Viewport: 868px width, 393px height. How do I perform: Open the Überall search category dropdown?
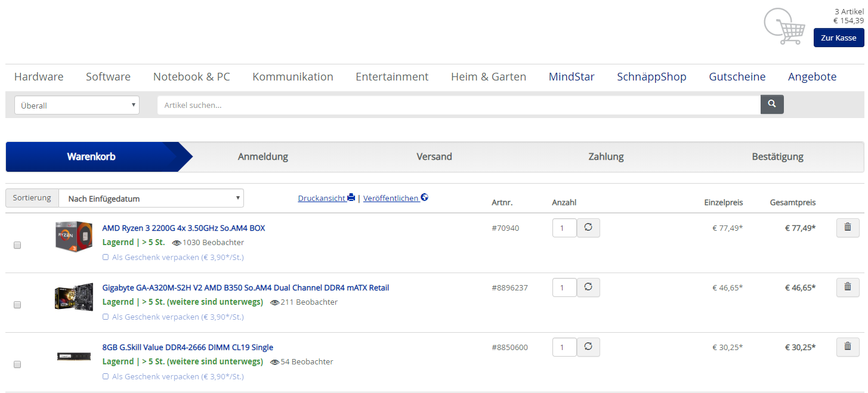[x=77, y=106]
